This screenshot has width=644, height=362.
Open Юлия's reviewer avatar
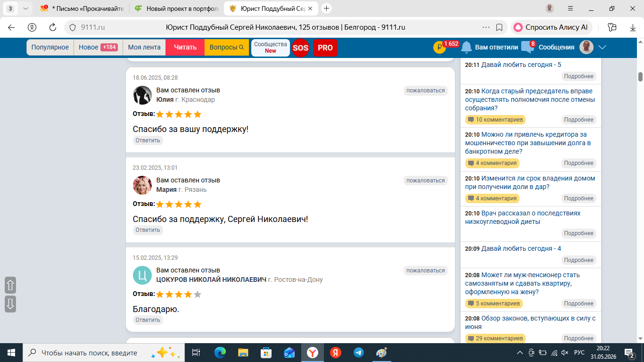[x=142, y=95]
